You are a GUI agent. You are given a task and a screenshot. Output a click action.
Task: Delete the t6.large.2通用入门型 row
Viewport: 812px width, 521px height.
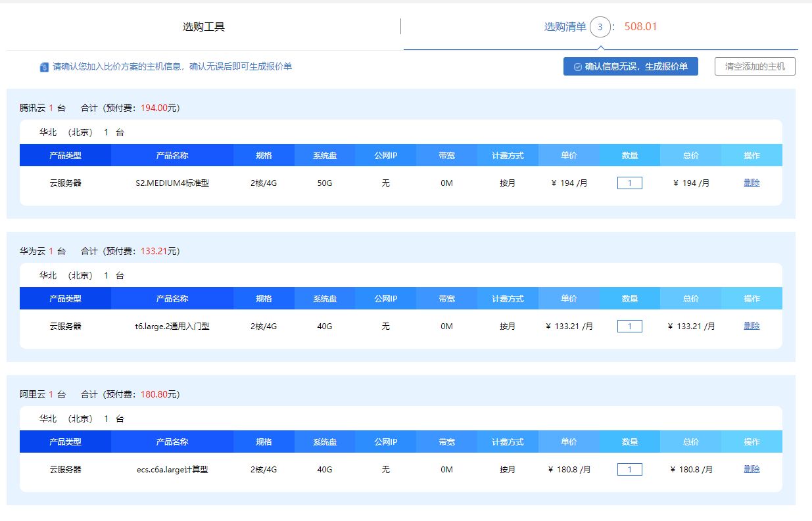pos(752,326)
